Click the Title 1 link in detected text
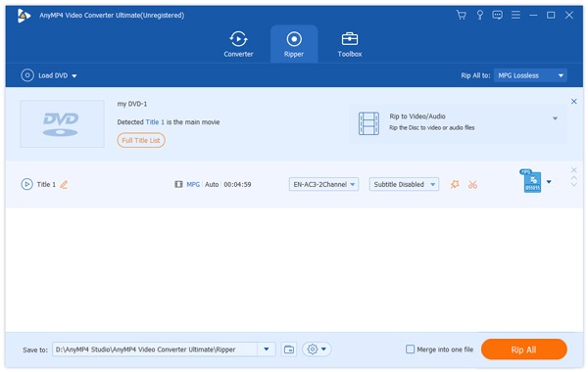588x372 pixels. point(155,122)
